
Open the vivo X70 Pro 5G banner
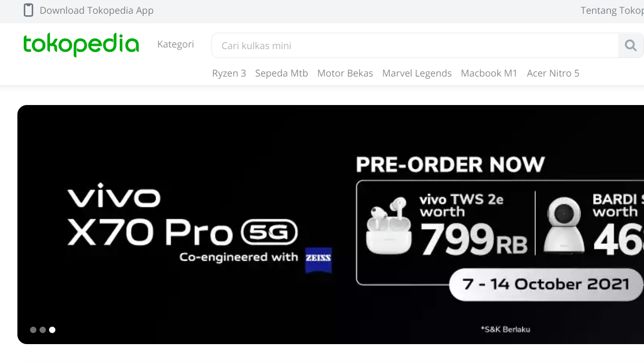(x=331, y=224)
